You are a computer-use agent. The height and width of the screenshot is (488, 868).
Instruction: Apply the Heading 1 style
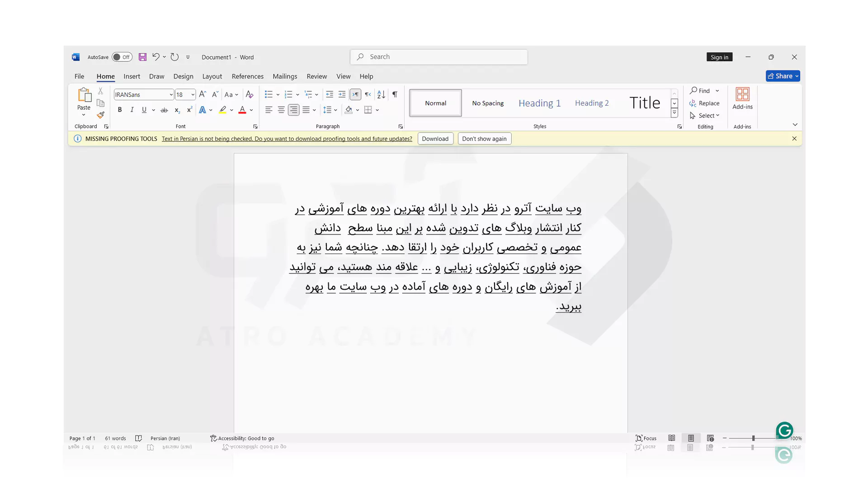click(x=539, y=103)
